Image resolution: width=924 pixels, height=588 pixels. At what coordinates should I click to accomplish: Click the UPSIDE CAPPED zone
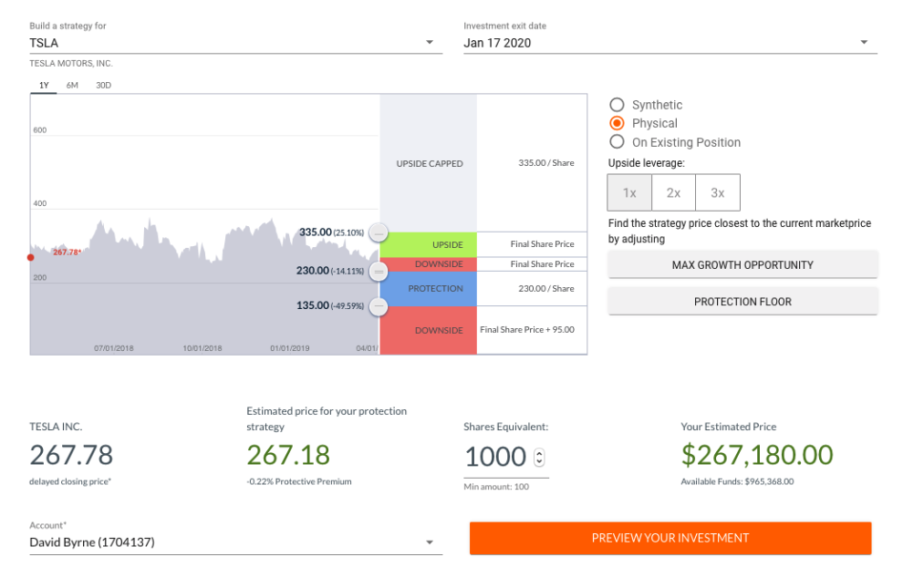click(x=429, y=163)
